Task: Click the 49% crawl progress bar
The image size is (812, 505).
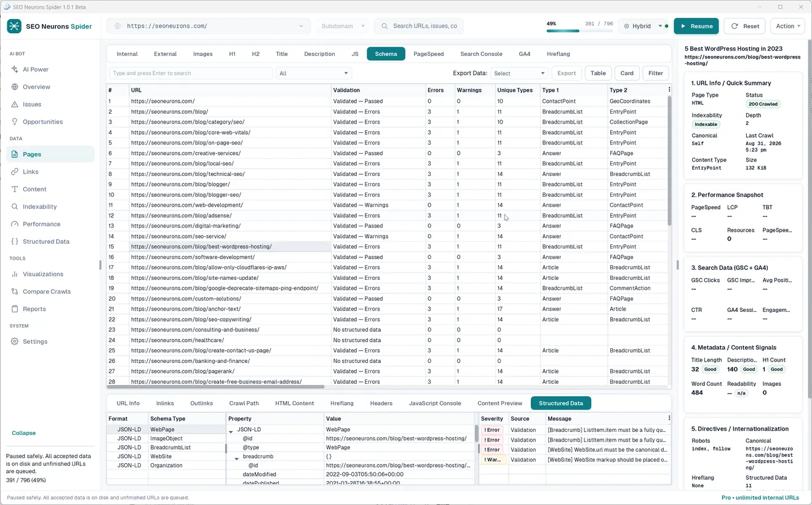Action: 579,31
